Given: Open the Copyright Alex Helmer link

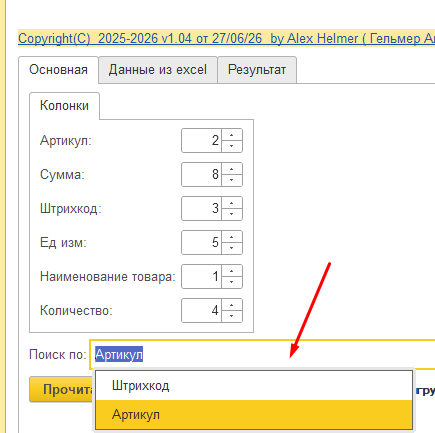Looking at the screenshot, I should pyautogui.click(x=226, y=38).
